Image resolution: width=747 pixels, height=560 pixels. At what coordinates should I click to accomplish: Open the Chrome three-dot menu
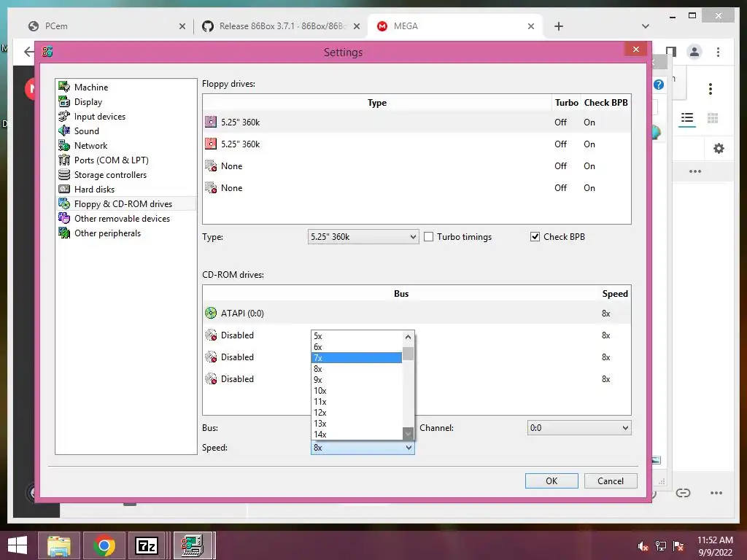tap(718, 52)
